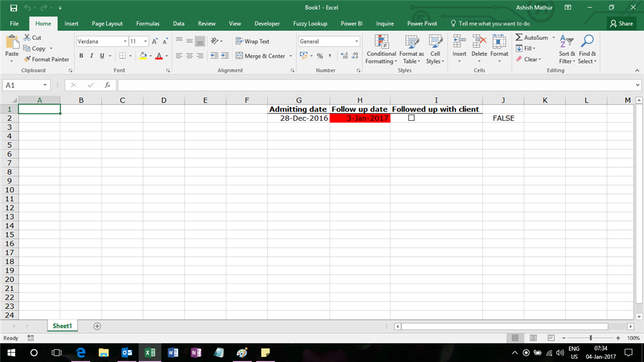Screen dimensions: 644x362
Task: Click Merge & Center button
Action: (261, 56)
